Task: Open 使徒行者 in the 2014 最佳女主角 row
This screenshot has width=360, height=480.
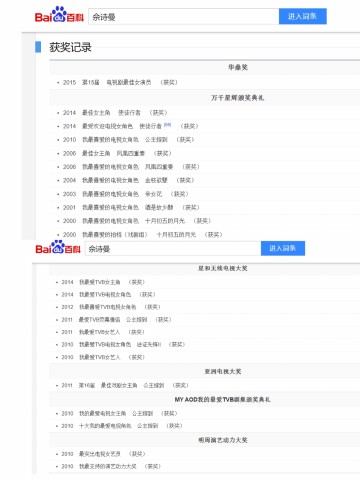Action: pos(129,113)
